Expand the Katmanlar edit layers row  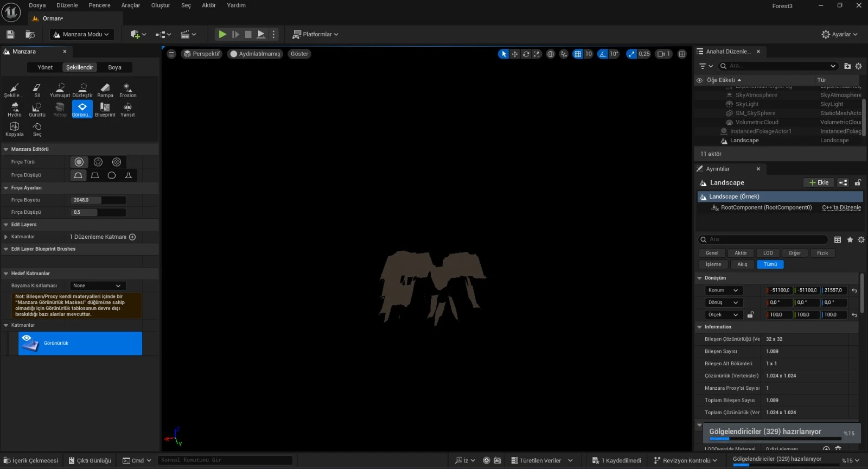tap(6, 237)
